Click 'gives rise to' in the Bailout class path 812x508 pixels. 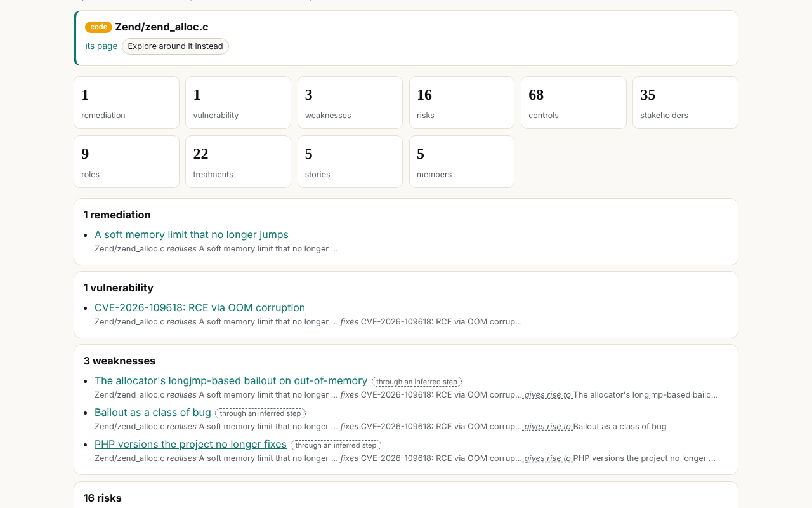tap(548, 427)
